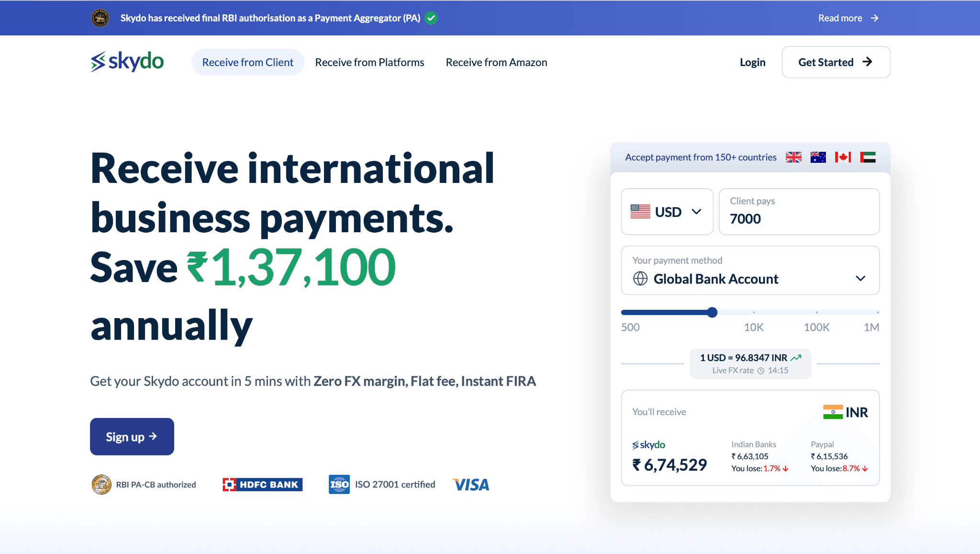
Task: Expand the Your payment method dropdown
Action: 750,271
